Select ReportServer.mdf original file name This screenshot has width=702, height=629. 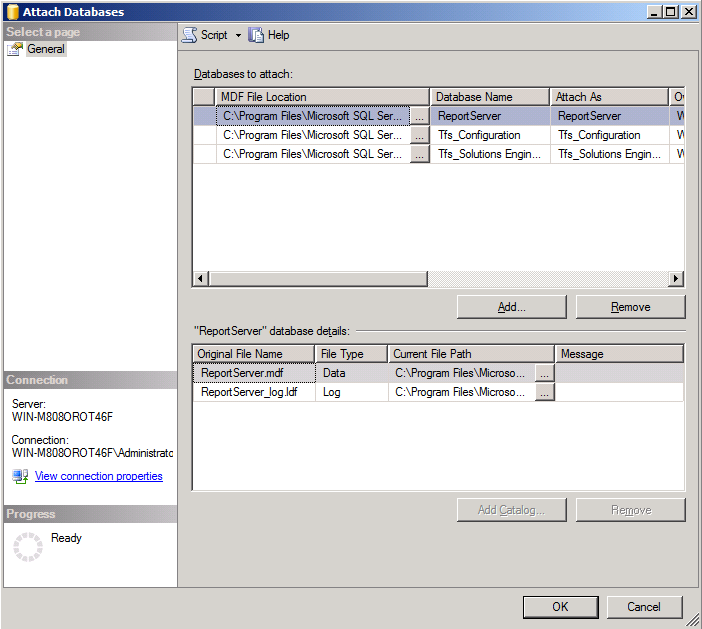click(x=254, y=373)
